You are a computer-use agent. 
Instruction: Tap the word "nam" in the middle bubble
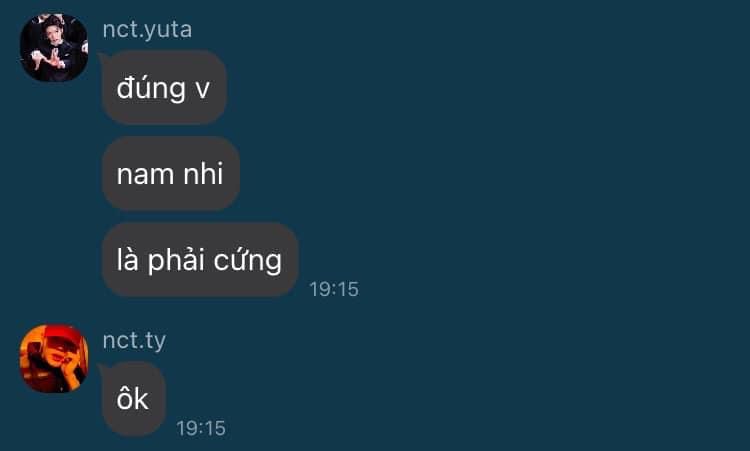[x=145, y=176]
